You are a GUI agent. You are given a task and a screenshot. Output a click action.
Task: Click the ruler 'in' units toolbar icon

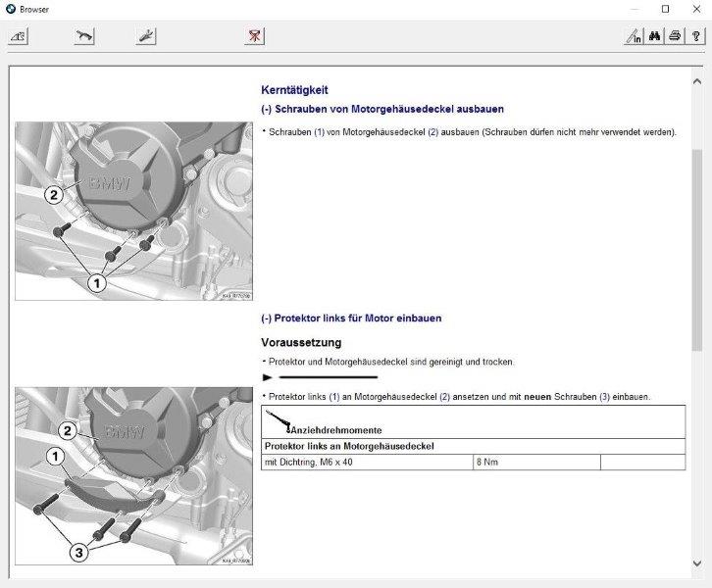(x=634, y=37)
